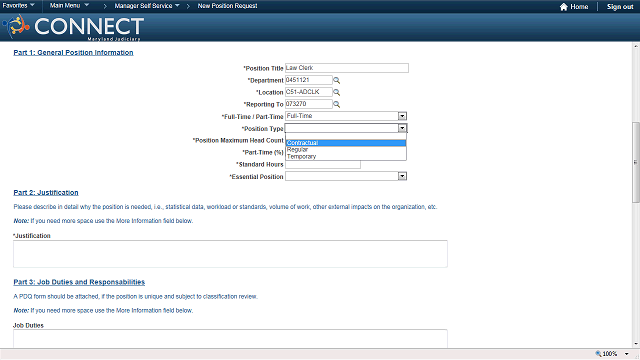Click the *Essential Position label
Viewport: 640px width, 360px height.
[x=256, y=177]
